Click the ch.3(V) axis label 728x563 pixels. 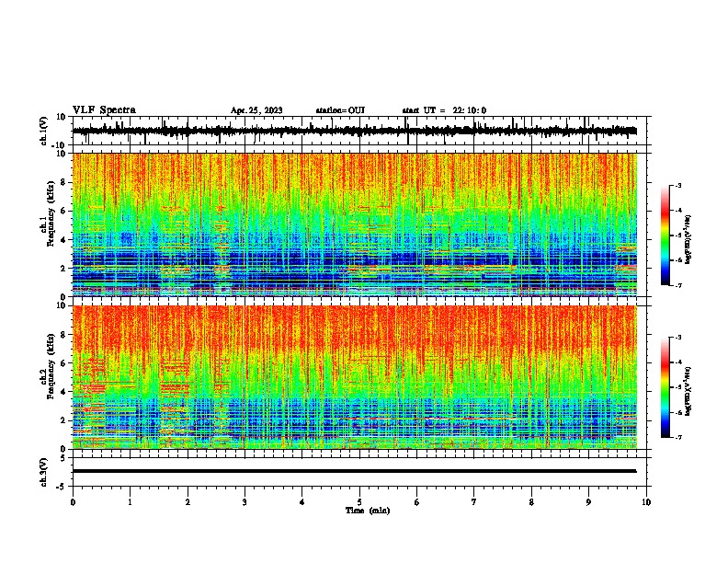[x=44, y=472]
